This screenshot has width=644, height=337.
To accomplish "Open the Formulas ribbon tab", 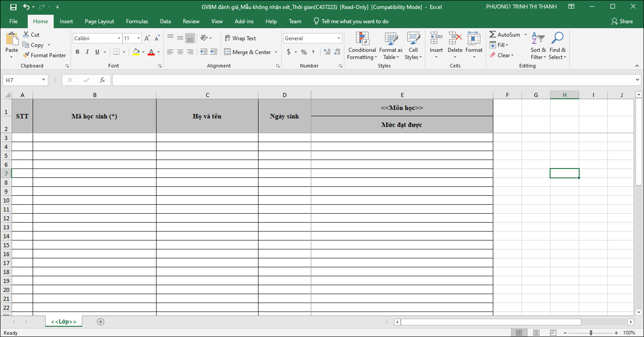I will [x=137, y=21].
